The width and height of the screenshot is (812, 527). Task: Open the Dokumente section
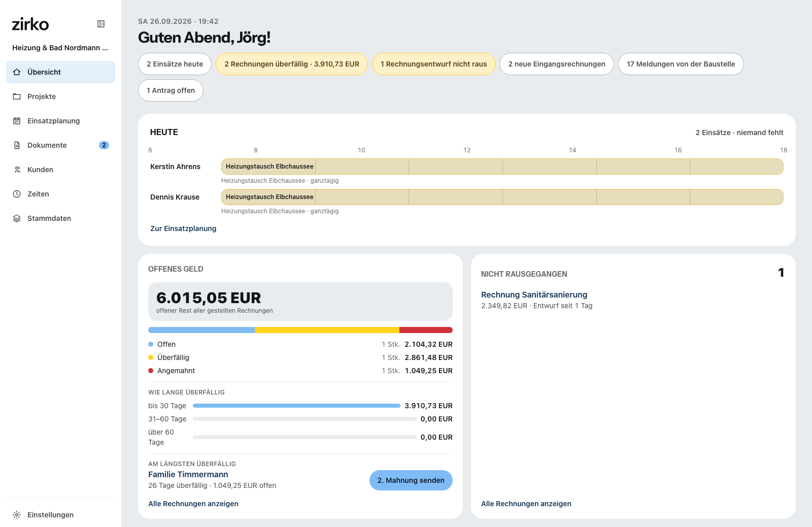60,145
